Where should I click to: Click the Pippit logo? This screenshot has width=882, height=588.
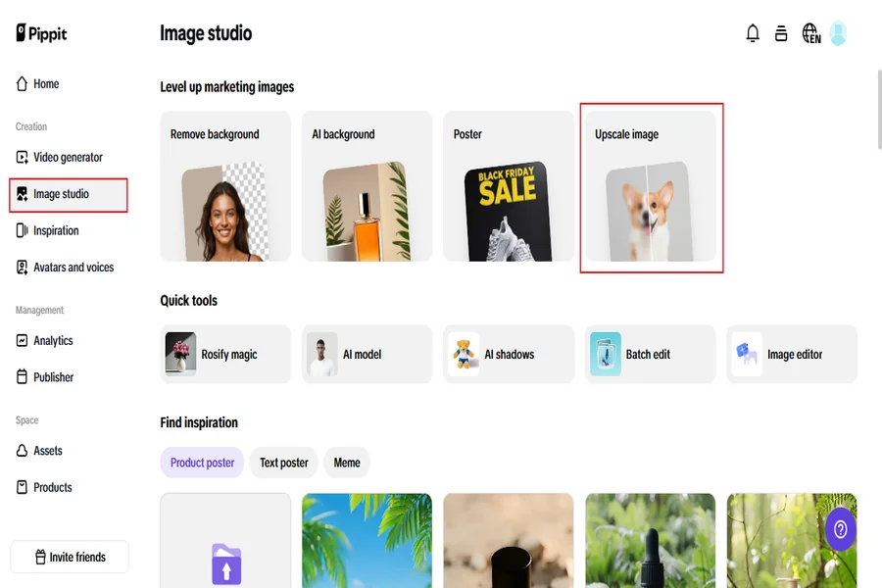(x=41, y=33)
